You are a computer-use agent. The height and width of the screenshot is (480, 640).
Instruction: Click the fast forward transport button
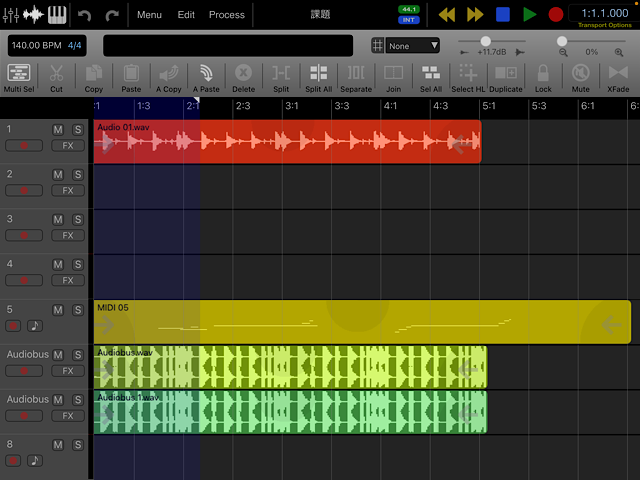475,15
